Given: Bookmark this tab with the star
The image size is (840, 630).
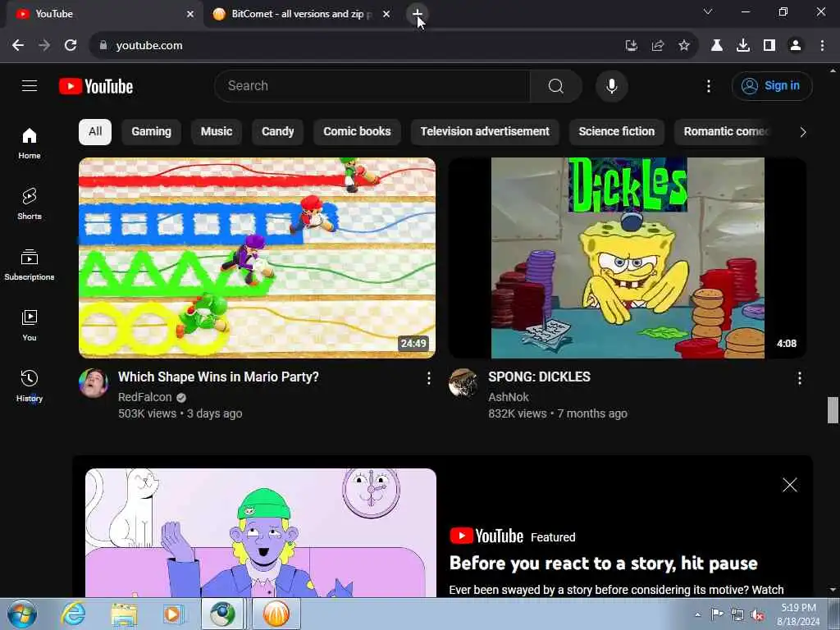Looking at the screenshot, I should click(684, 46).
